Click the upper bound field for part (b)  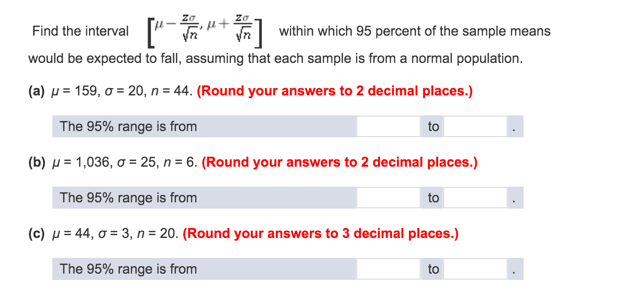tap(474, 198)
